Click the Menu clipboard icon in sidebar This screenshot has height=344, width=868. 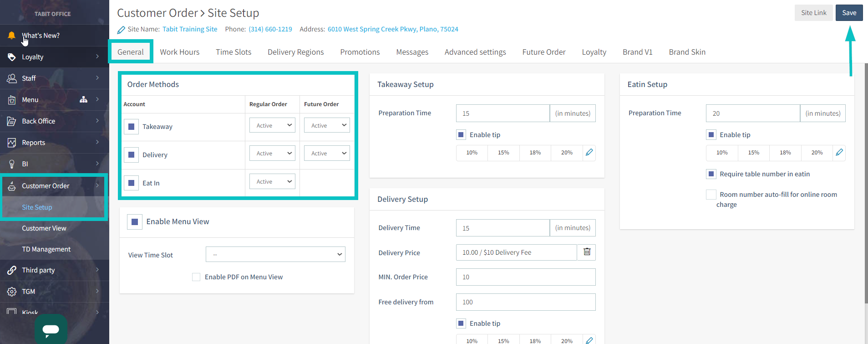(11, 100)
